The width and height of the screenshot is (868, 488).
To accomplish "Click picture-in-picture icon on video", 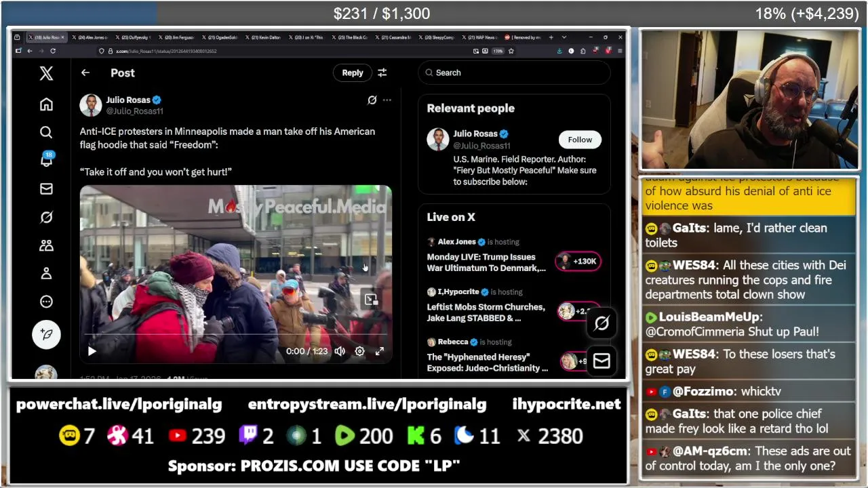I will 370,299.
